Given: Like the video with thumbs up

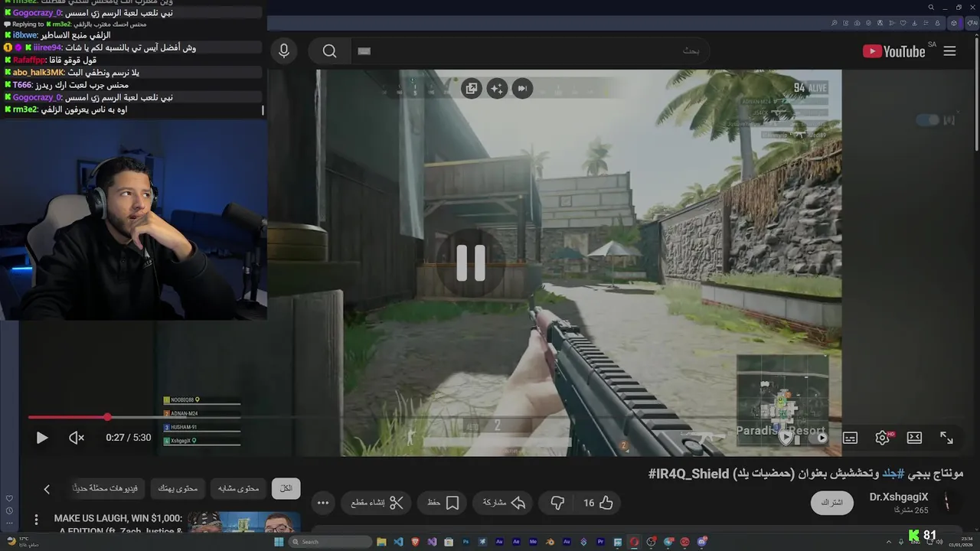Looking at the screenshot, I should tap(598, 503).
